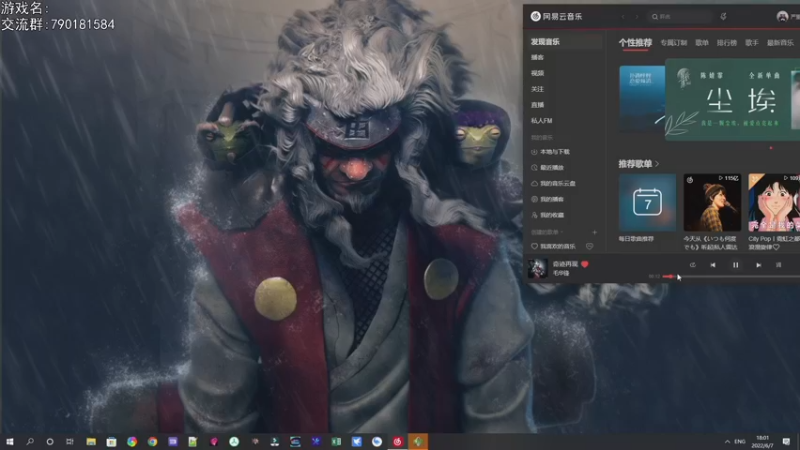Open 本地与下载 in my music
Screen dimensions: 800x450
point(550,152)
